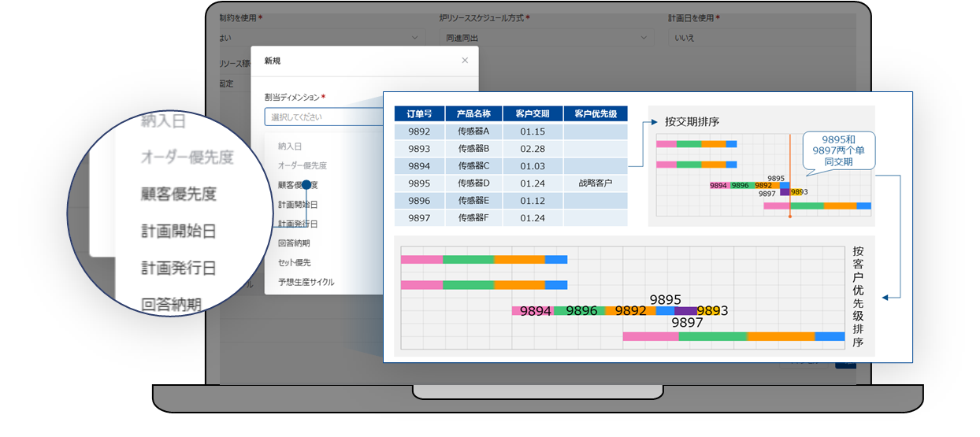Click the 客户交期 table header

(533, 114)
